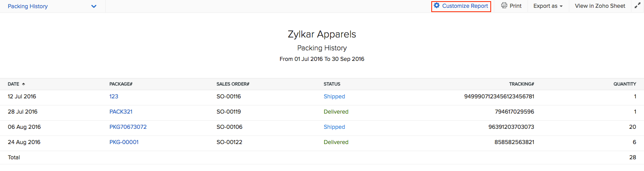Open the Packing History report dropdown
644x171 pixels.
point(93,6)
